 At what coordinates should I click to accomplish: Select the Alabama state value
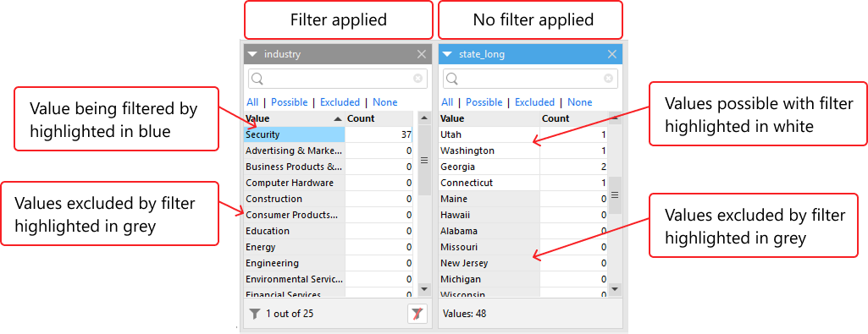(489, 231)
